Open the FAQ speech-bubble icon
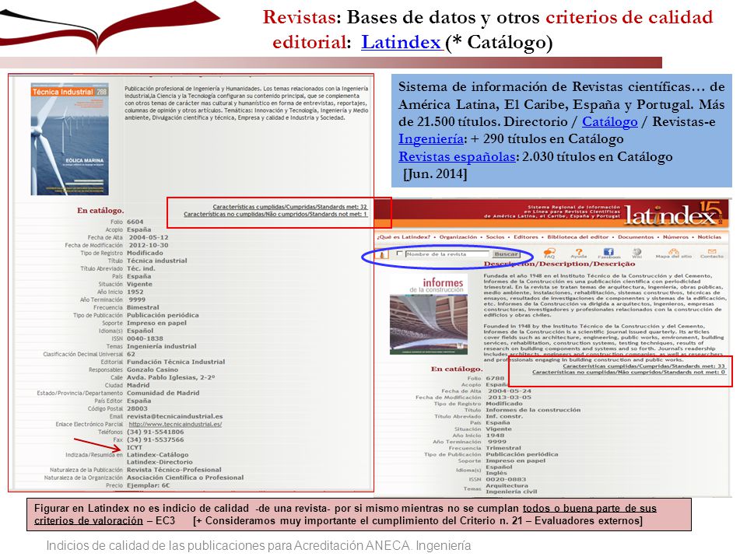The width and height of the screenshot is (747, 560). 549,252
